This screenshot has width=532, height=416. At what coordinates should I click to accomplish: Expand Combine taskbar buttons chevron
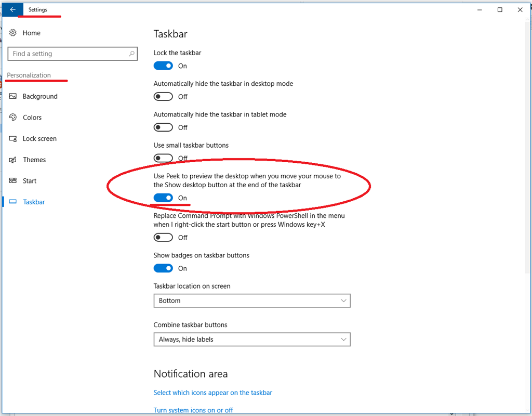pos(343,339)
